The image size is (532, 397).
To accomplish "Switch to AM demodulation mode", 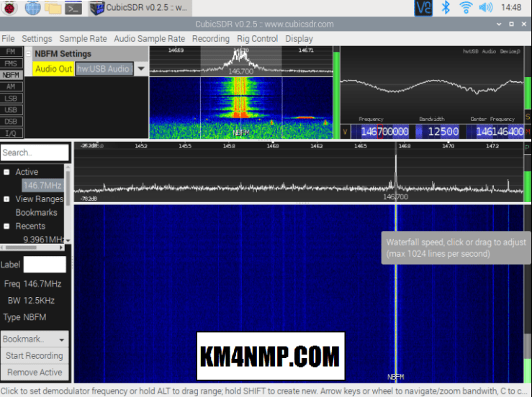I will click(x=11, y=86).
